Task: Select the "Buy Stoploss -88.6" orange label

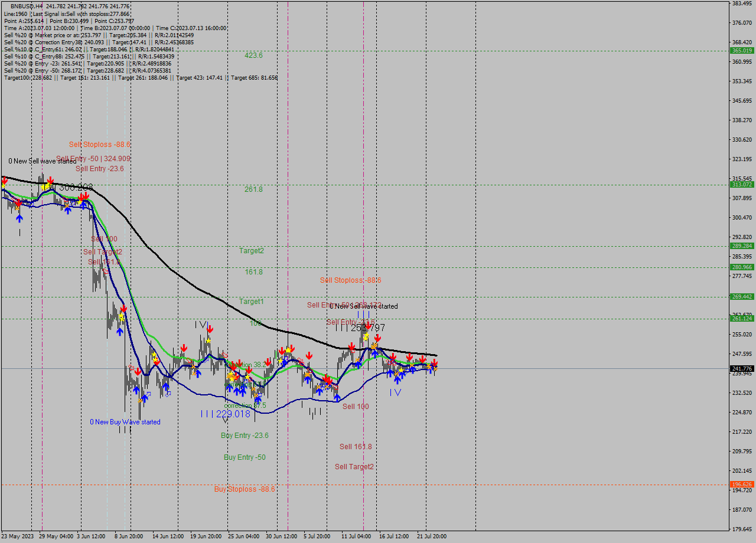Action: (x=245, y=489)
